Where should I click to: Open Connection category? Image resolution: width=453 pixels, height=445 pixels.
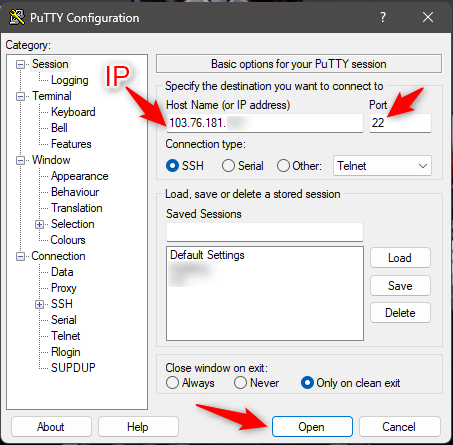click(x=58, y=256)
